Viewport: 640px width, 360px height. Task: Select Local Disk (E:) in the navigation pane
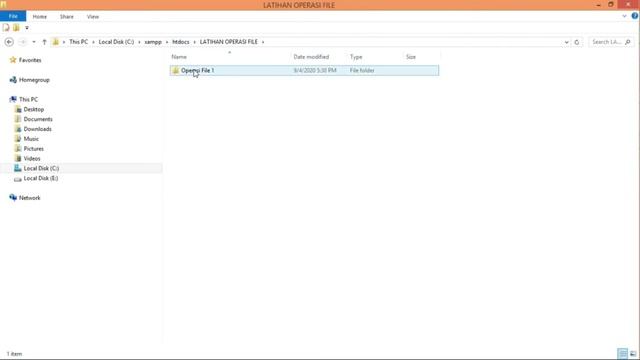click(41, 178)
